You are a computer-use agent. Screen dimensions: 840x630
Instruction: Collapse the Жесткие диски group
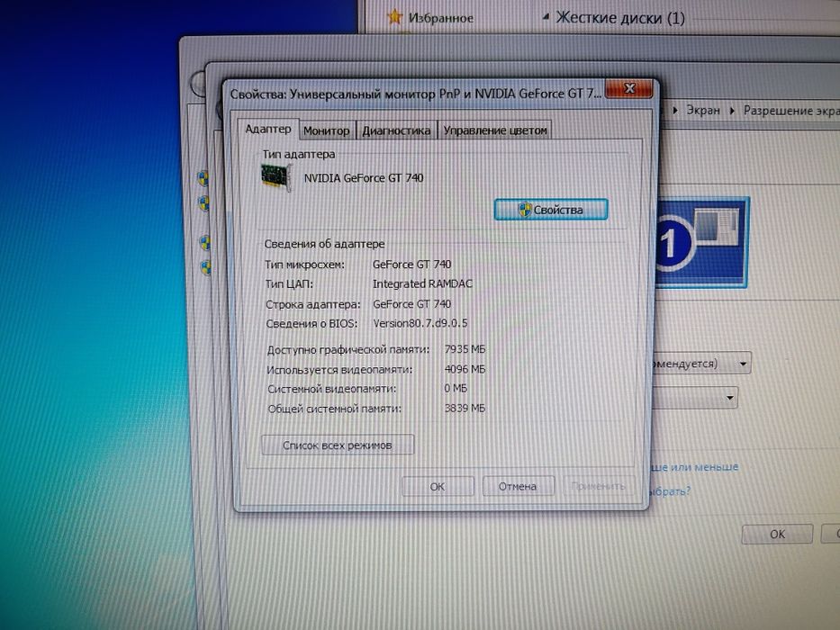[x=546, y=18]
